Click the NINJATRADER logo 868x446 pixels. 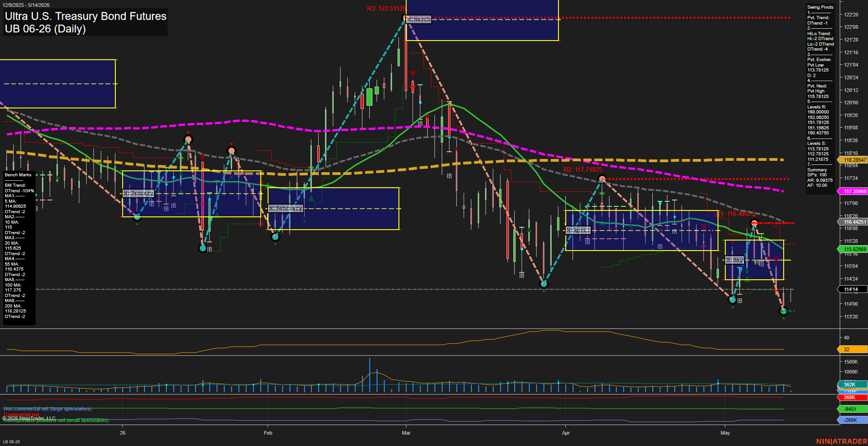pos(841,441)
